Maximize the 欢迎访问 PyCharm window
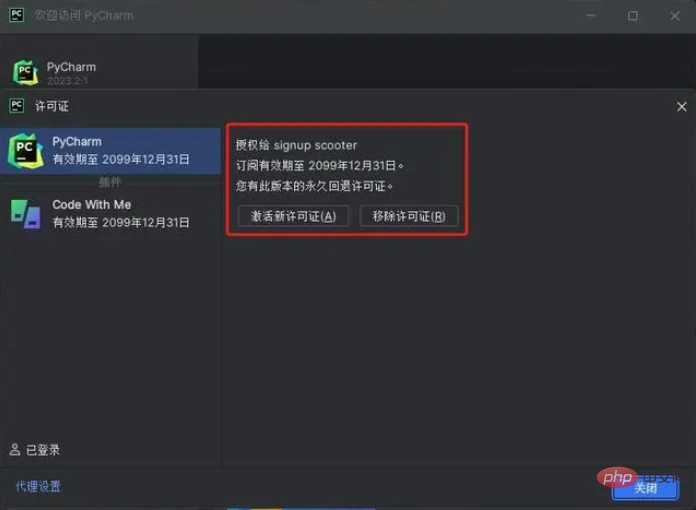Viewport: 696px width, 510px height. tap(633, 16)
